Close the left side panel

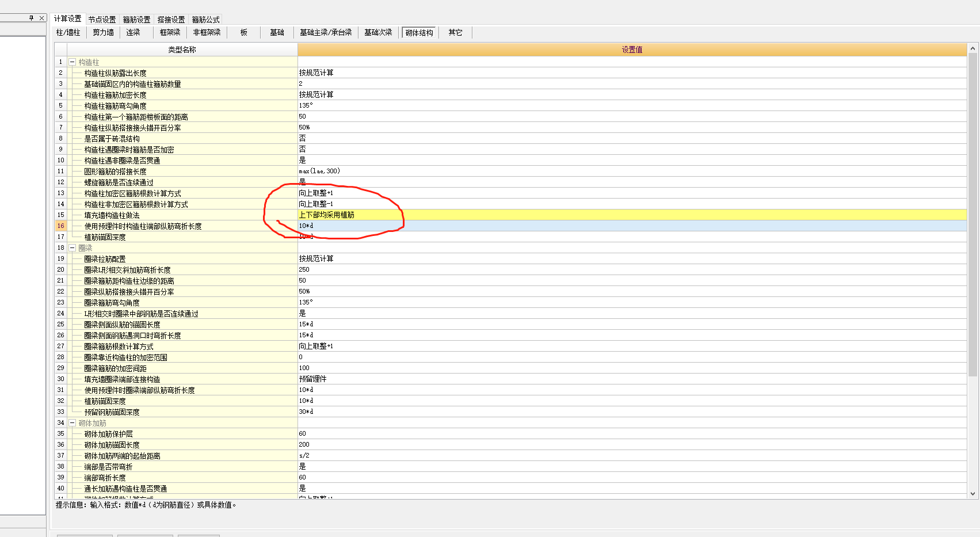click(x=41, y=18)
